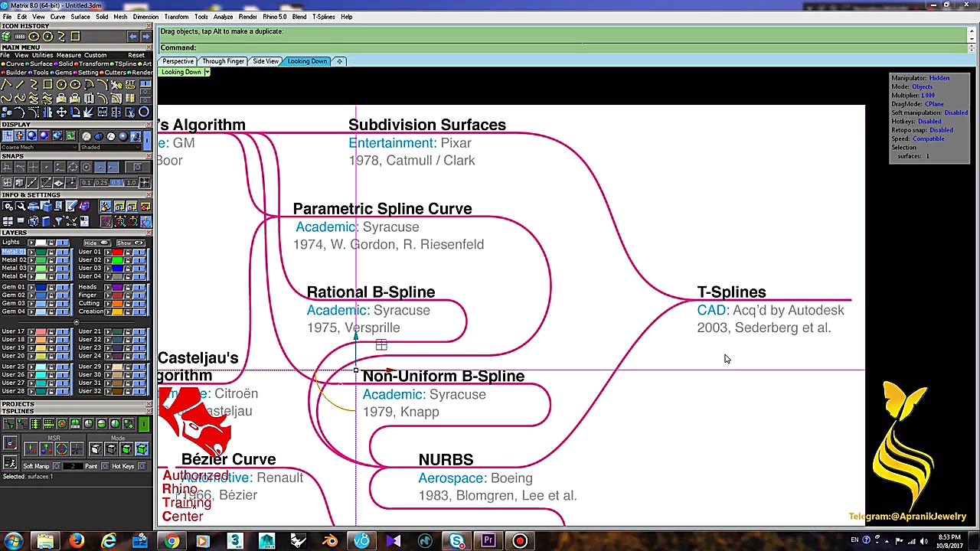Screen dimensions: 980x551
Task: Select the Move arrows tool icon
Action: coord(61,112)
